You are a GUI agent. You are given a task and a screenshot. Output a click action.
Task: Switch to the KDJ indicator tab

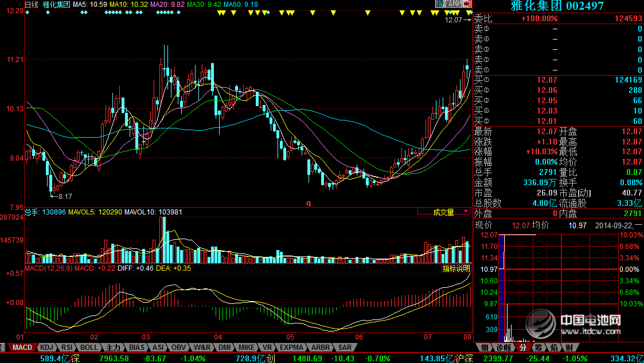(x=46, y=348)
